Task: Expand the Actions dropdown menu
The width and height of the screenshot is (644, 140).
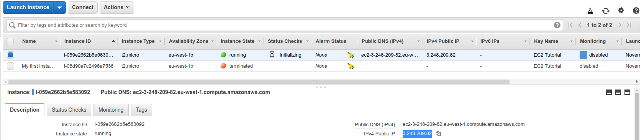Action: pos(116,7)
